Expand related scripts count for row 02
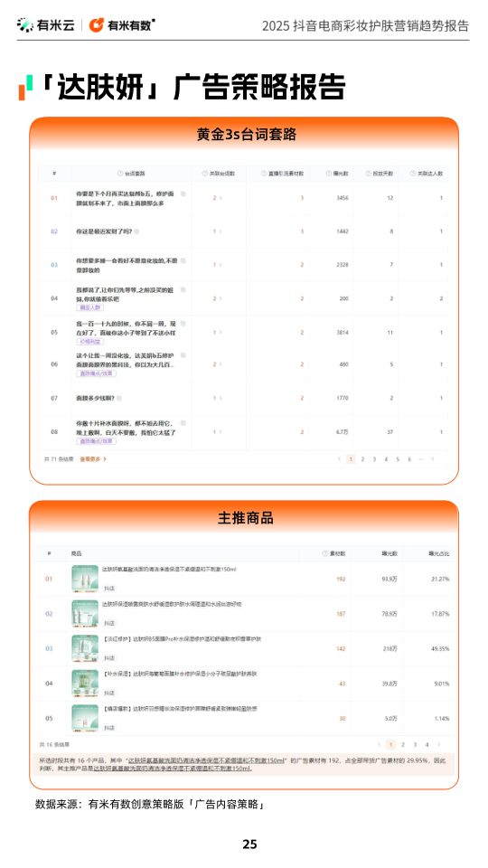 [x=218, y=231]
